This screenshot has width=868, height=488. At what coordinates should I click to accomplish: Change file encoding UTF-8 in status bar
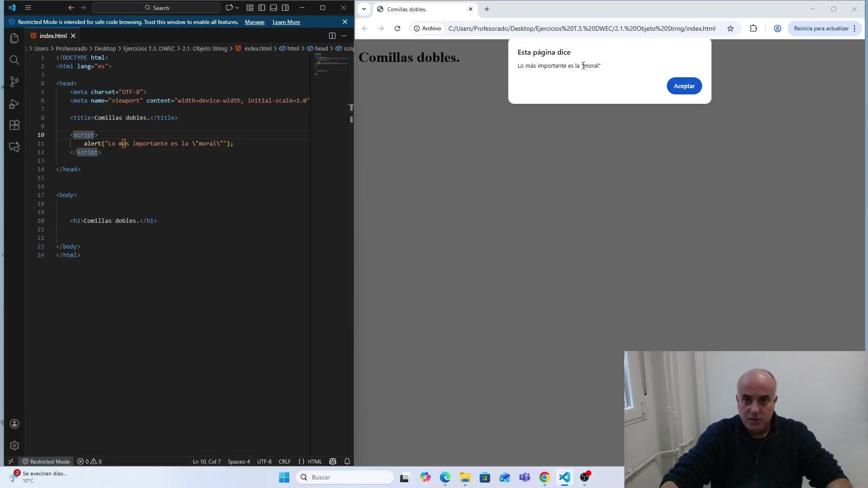pos(264,461)
